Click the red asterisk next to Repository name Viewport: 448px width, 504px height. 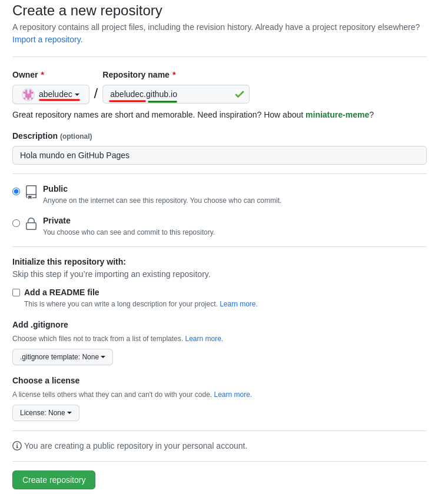[x=174, y=72]
